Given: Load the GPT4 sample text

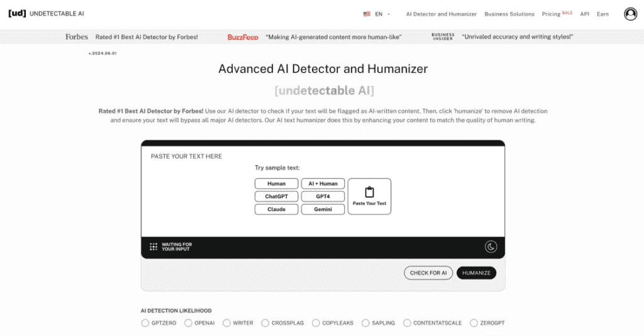Looking at the screenshot, I should pos(323,196).
